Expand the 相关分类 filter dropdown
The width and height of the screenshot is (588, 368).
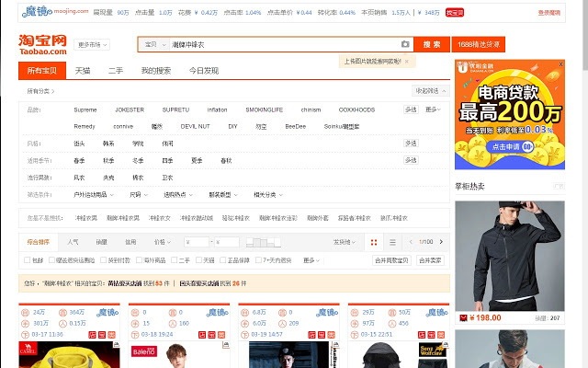(268, 194)
